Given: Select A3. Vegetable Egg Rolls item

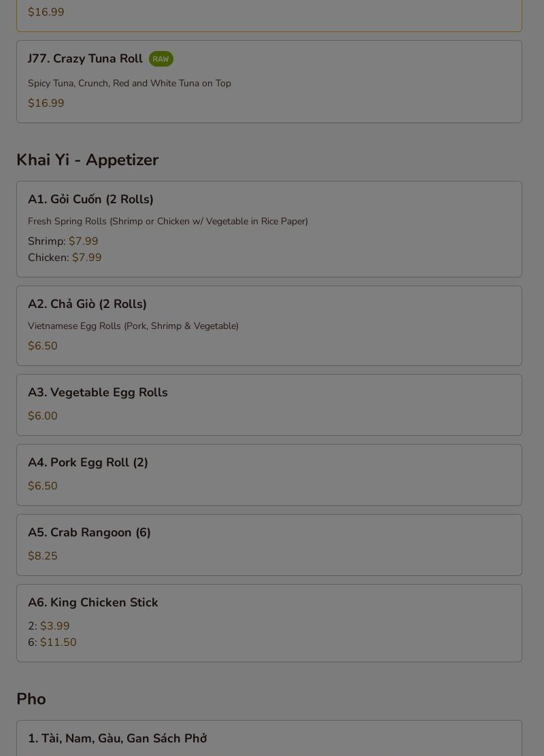Looking at the screenshot, I should tap(269, 405).
